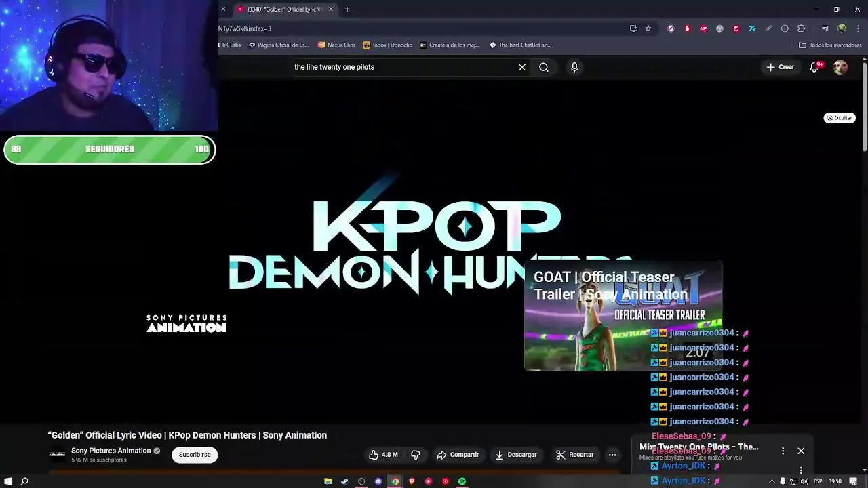Like the Golden lyric video

383,455
